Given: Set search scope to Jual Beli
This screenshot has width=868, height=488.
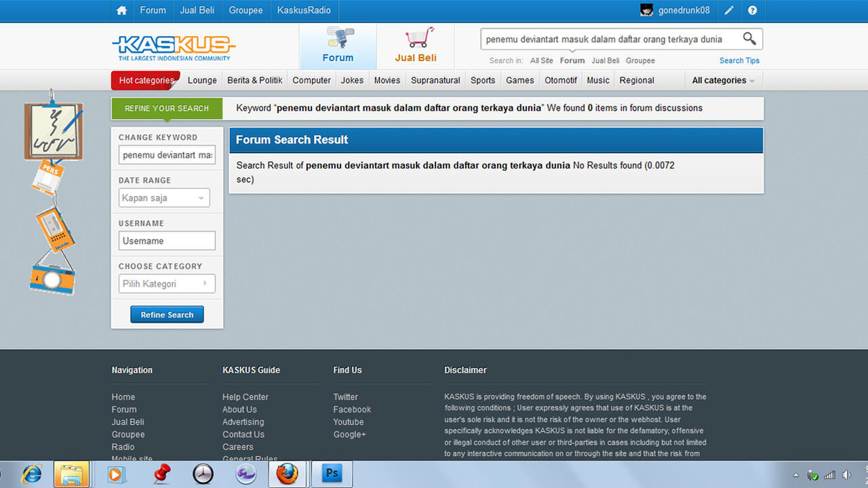Looking at the screenshot, I should (605, 60).
